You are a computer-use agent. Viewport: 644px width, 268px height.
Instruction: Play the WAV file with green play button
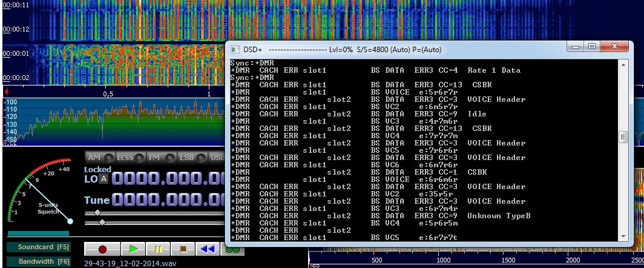click(133, 249)
